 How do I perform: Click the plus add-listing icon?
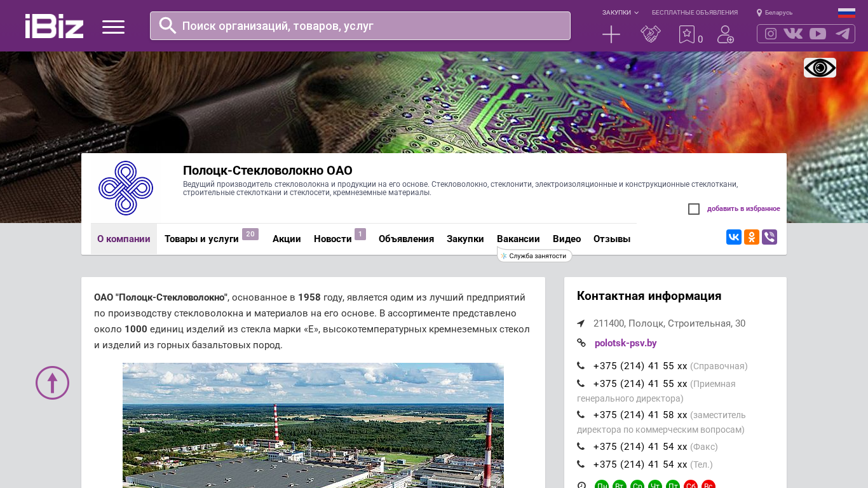611,34
